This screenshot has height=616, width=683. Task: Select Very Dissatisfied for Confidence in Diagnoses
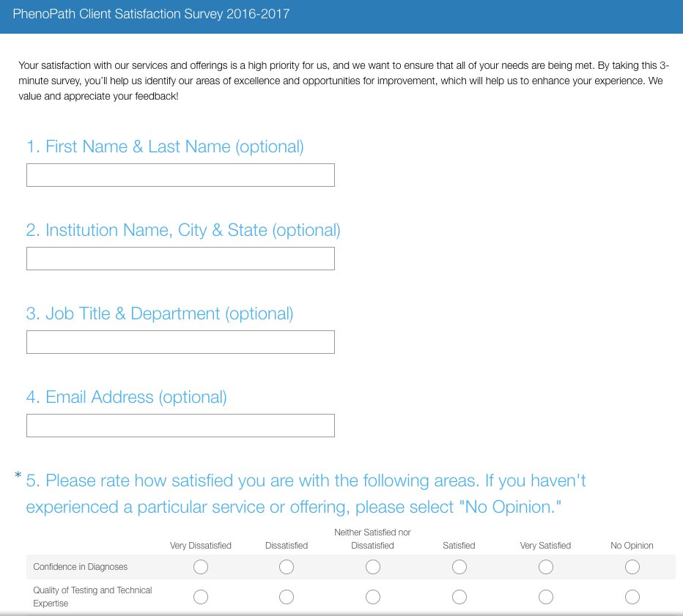[201, 567]
